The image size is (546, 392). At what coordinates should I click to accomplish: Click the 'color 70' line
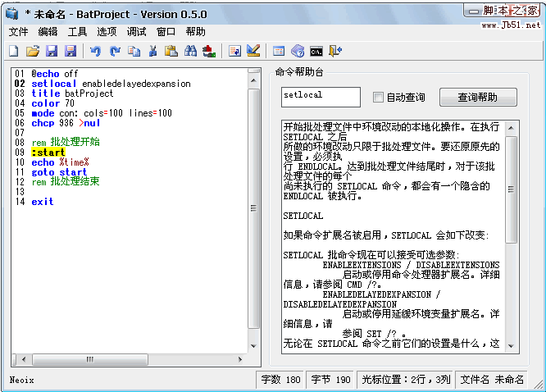(52, 103)
